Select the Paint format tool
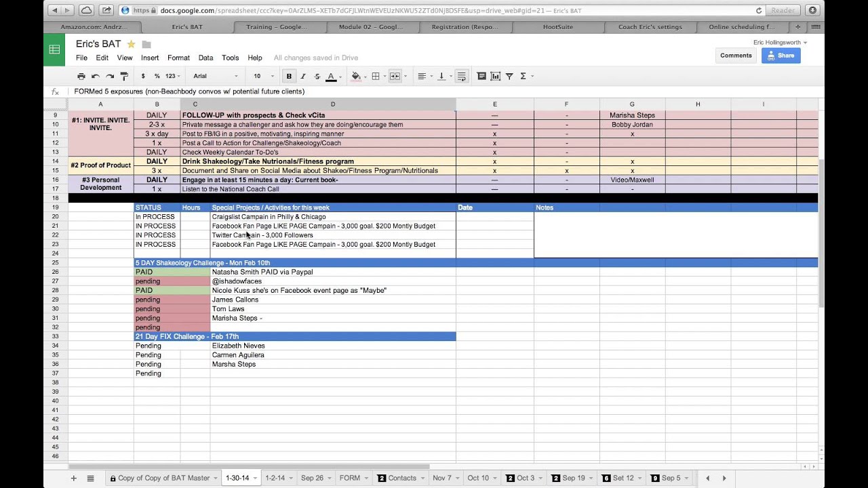868x488 pixels. point(124,77)
